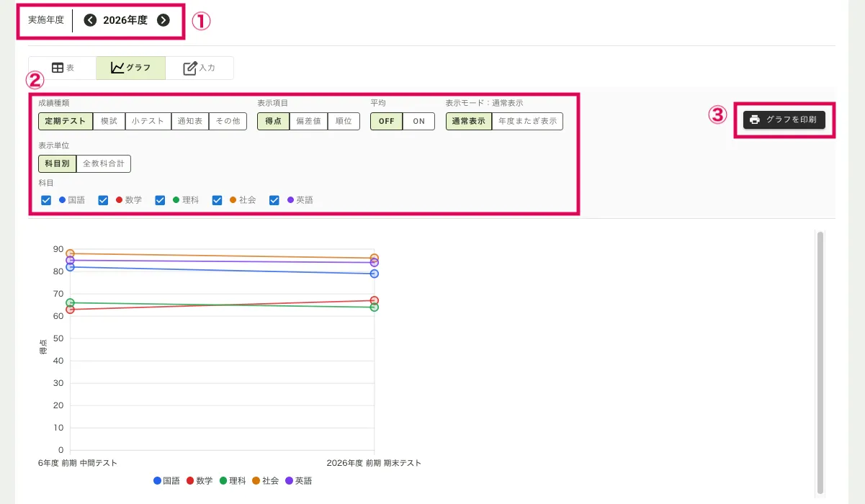Choose 通知表 grade type

click(189, 121)
